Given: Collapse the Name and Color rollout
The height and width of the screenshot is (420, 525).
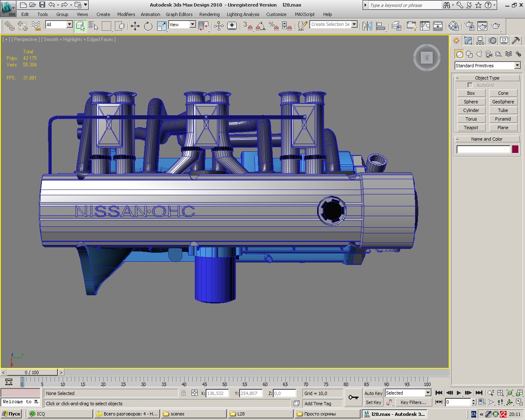Looking at the screenshot, I should click(487, 139).
